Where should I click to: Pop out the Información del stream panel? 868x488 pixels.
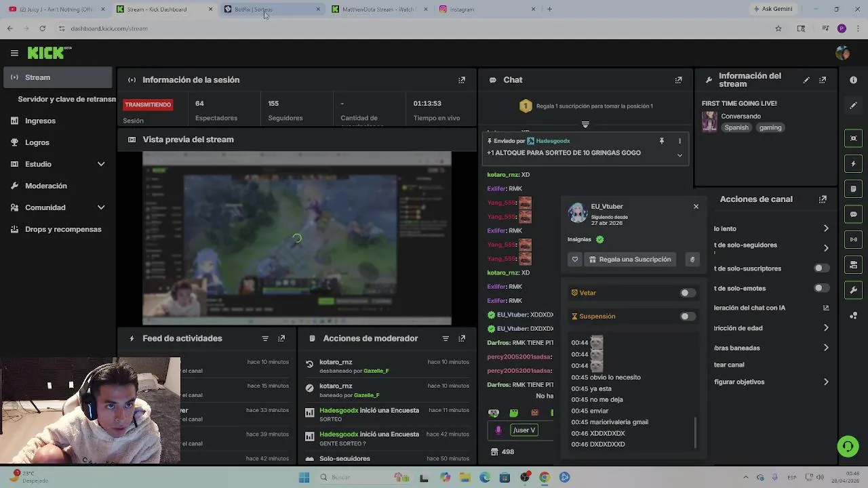tap(823, 80)
